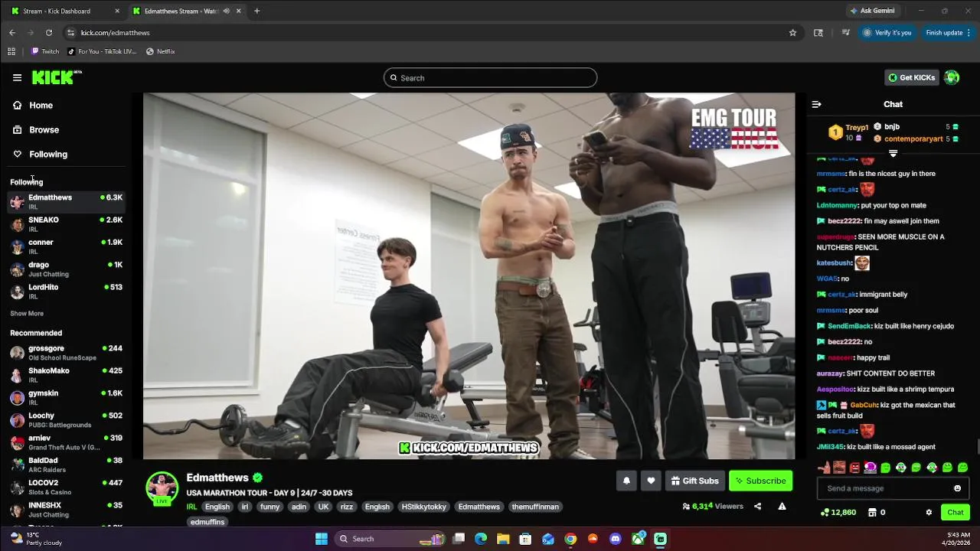The image size is (980, 551).
Task: Mute the Edmatthews Stream tab audio
Action: click(x=226, y=11)
